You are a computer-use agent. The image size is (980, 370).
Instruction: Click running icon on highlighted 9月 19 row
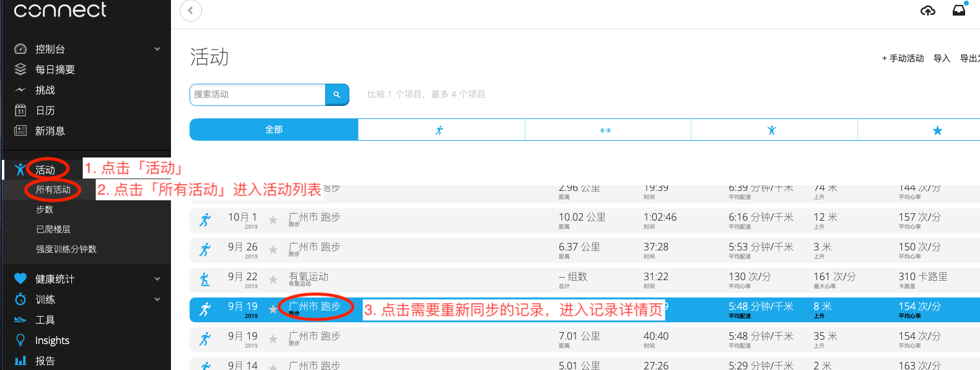click(205, 309)
